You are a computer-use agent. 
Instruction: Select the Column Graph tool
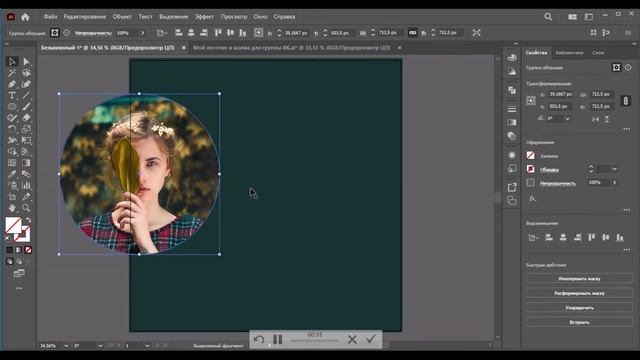point(26,185)
